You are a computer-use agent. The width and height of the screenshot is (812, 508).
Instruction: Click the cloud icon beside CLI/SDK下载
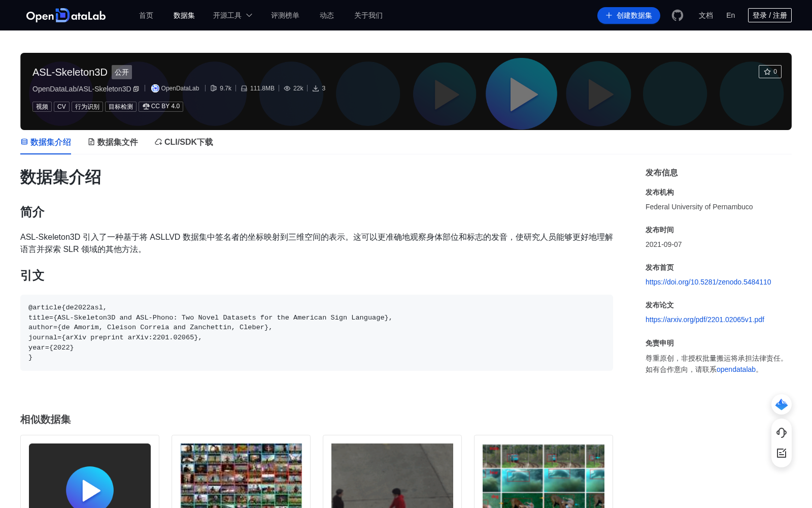[x=158, y=142]
